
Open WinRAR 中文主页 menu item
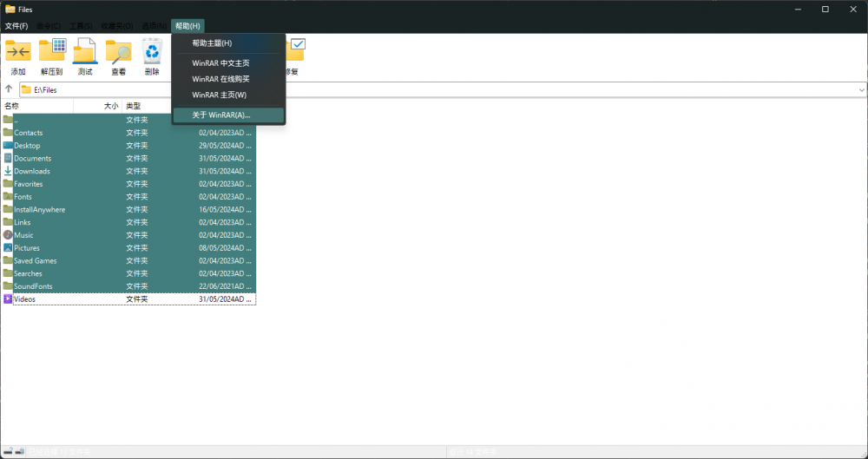(220, 63)
